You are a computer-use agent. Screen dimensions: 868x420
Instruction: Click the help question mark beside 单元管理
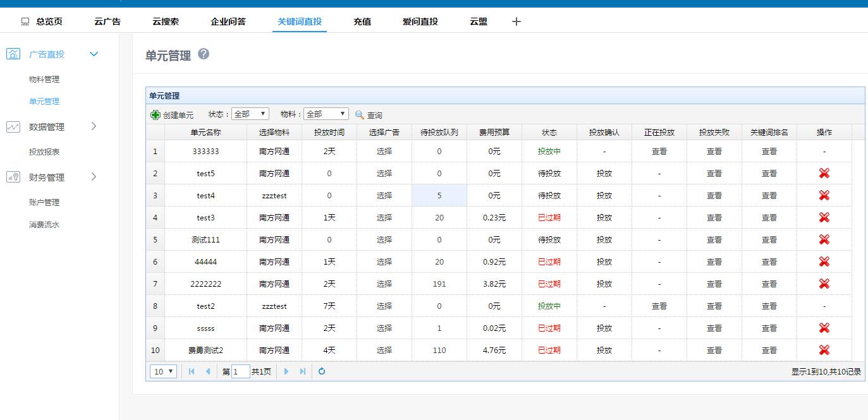click(204, 54)
